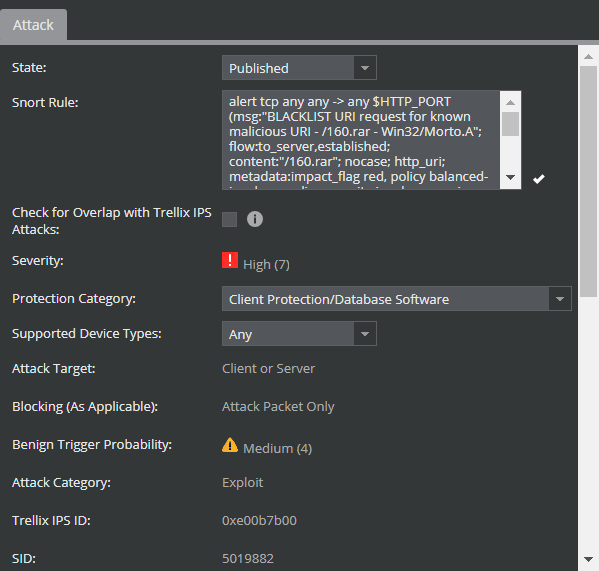Click the Snort Rule scroll down arrow

(510, 177)
